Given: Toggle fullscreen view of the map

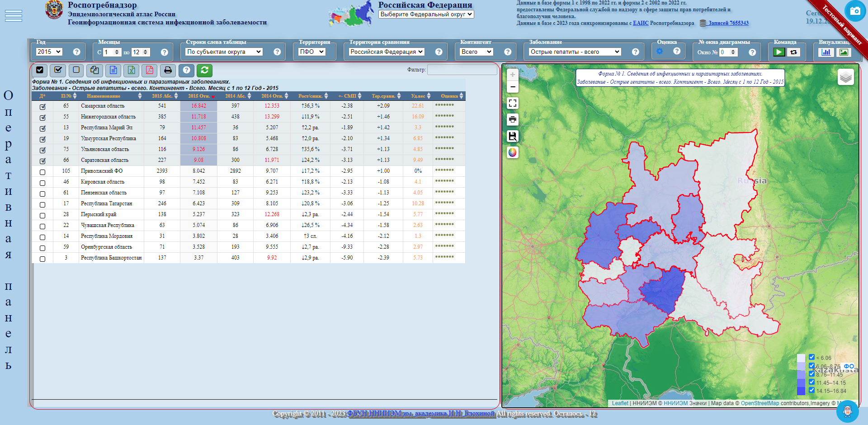Looking at the screenshot, I should (512, 103).
